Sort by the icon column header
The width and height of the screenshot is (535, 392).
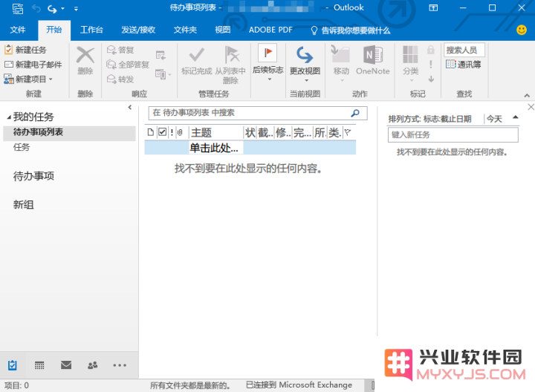150,132
